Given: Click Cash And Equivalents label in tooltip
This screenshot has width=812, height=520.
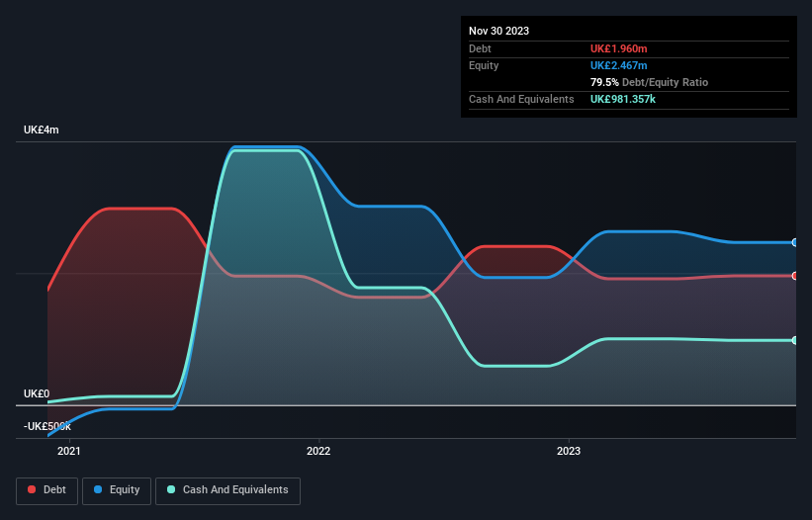Looking at the screenshot, I should tap(521, 99).
